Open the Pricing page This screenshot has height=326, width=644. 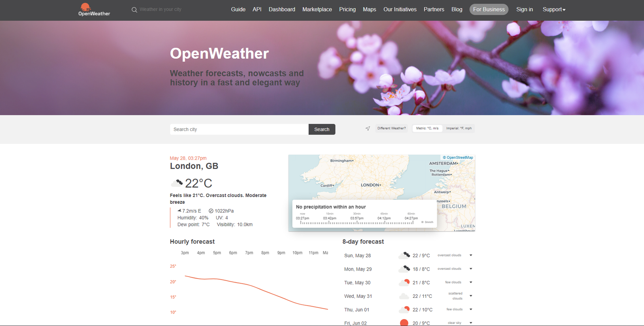click(x=347, y=10)
